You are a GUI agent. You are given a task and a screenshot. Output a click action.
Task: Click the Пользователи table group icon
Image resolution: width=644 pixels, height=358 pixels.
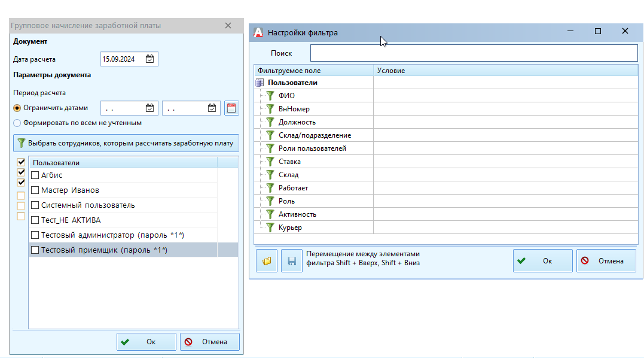point(260,83)
